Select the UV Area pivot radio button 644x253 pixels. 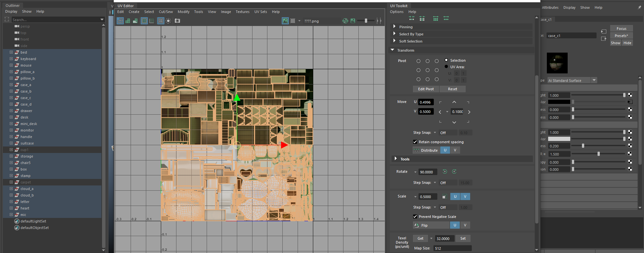click(x=446, y=67)
